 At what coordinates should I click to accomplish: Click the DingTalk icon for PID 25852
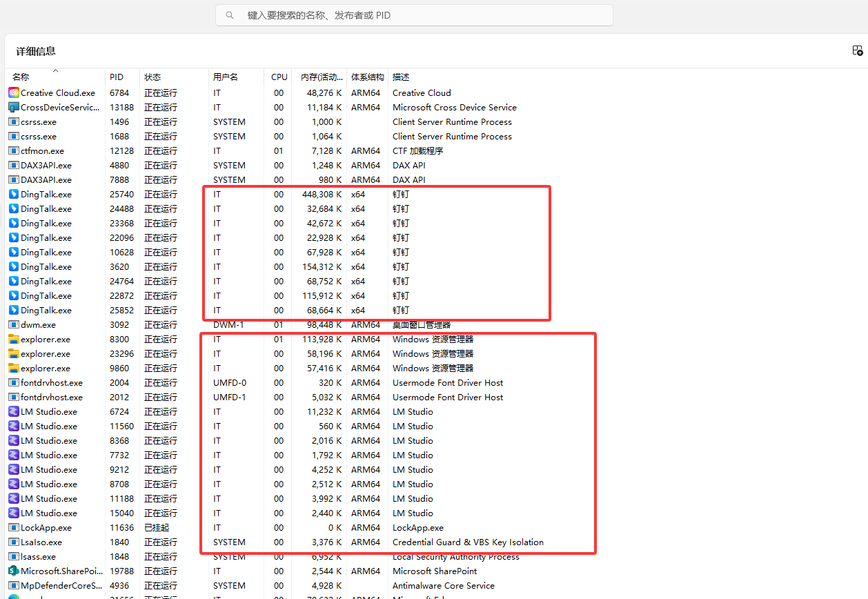click(x=14, y=310)
